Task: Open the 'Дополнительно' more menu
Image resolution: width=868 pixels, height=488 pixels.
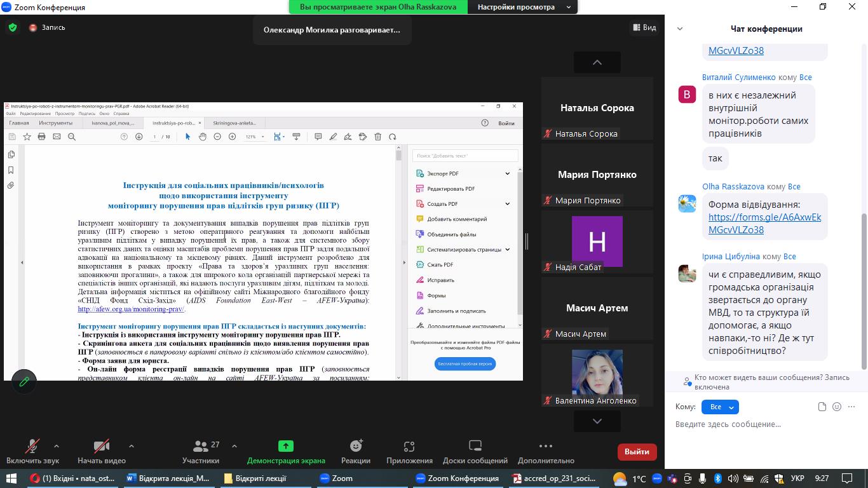Action: click(545, 447)
